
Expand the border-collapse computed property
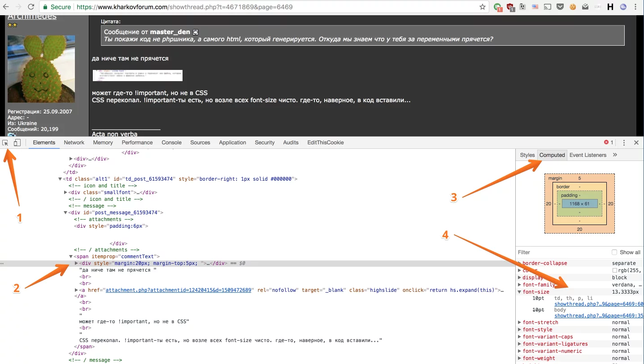(x=520, y=263)
